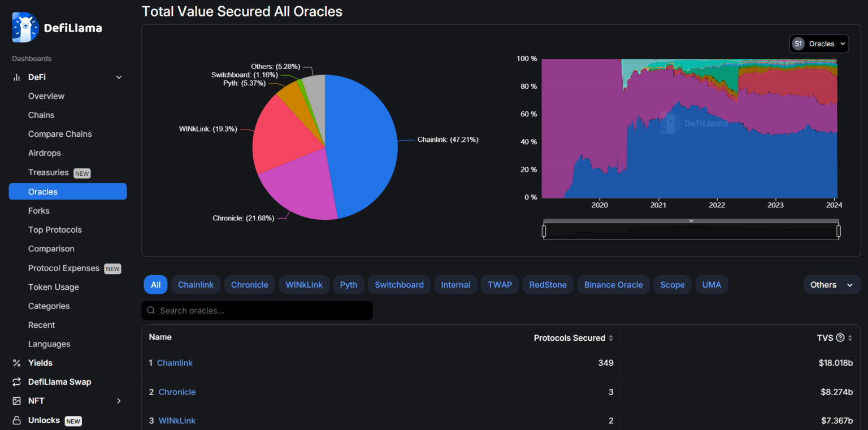Click the Unlocks padlock icon
Screen dimensions: 868x430
click(16, 420)
